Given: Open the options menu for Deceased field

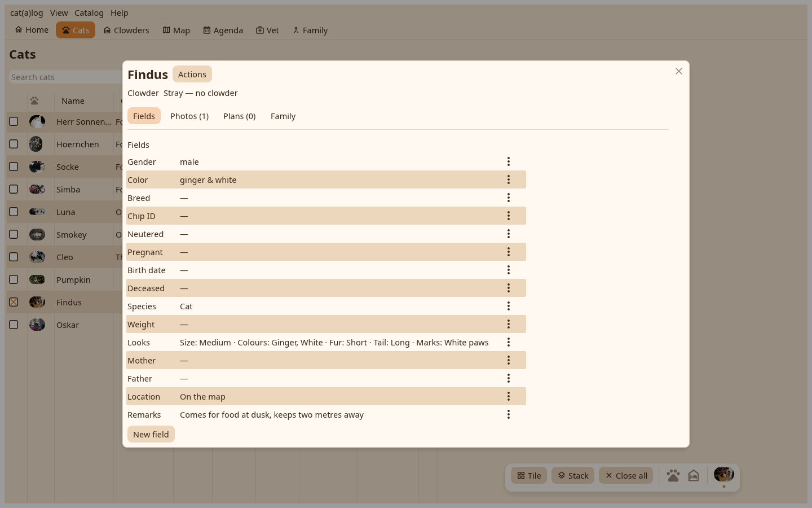Looking at the screenshot, I should 509,288.
